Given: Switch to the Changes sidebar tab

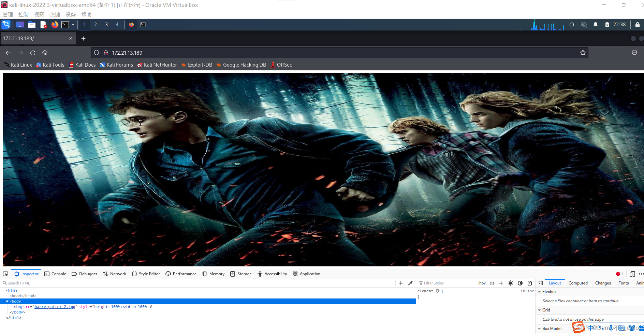Looking at the screenshot, I should [603, 283].
